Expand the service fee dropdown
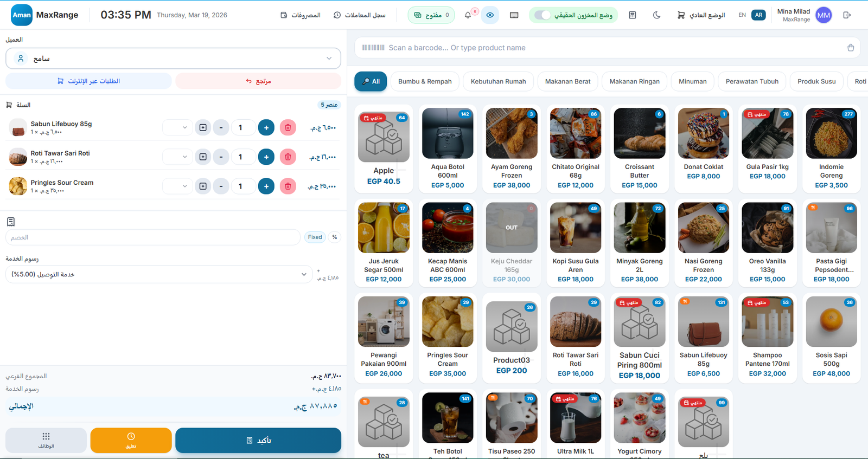868x459 pixels. [x=159, y=274]
